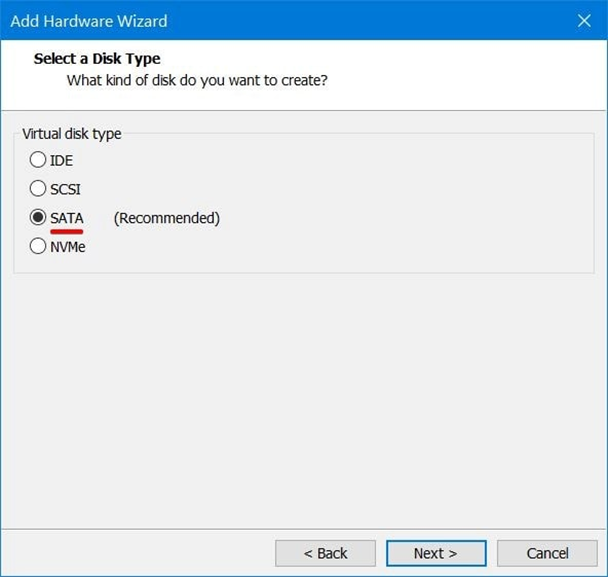Click the Select a Disk Type heading
This screenshot has width=608, height=577.
tap(97, 59)
